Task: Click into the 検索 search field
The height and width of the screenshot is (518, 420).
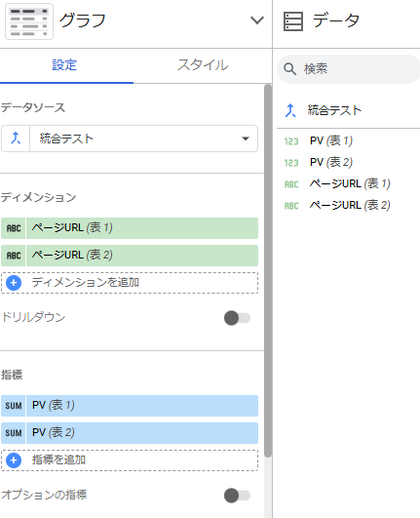Action: [349, 69]
